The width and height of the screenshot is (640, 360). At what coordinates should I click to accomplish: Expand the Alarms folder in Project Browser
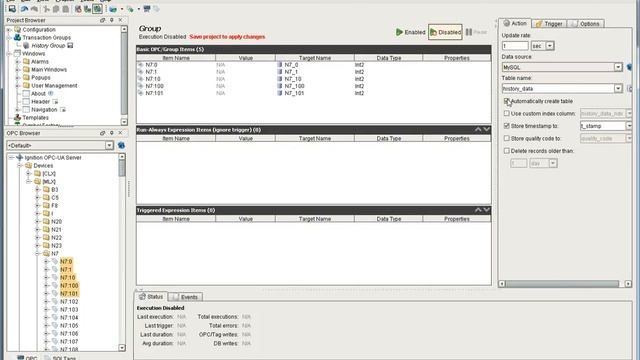[18, 61]
